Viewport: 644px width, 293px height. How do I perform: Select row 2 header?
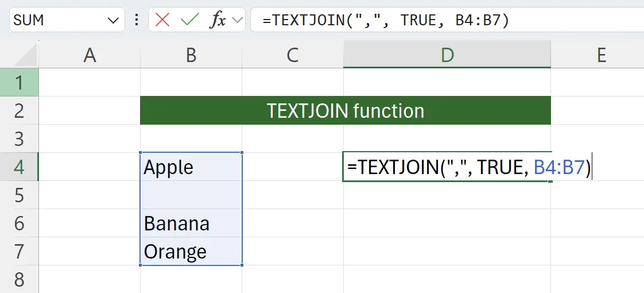click(19, 110)
